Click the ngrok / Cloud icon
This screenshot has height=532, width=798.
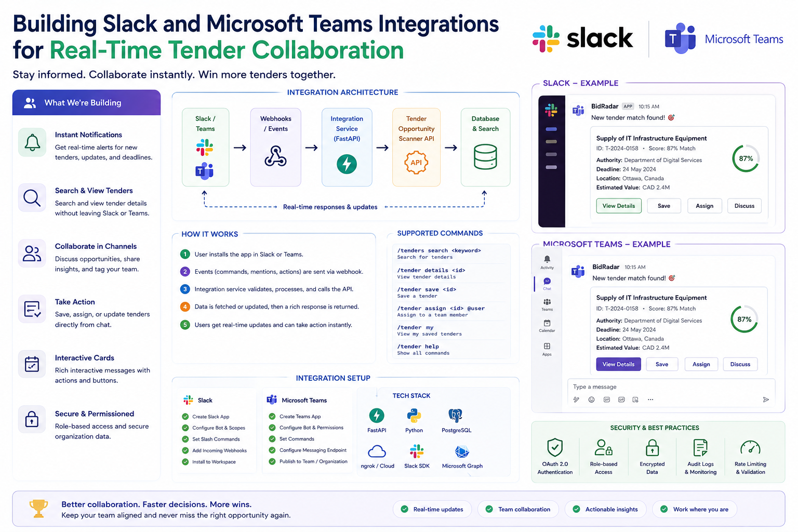click(x=377, y=451)
